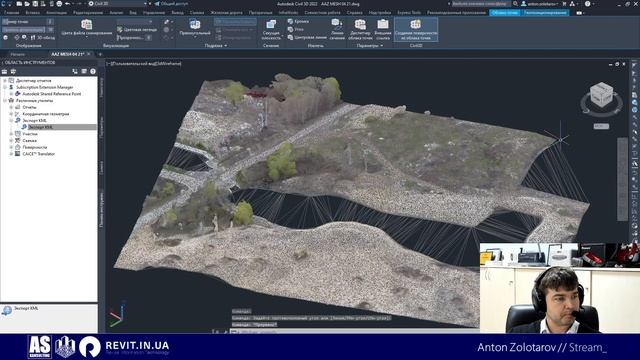Open the Справка ribbon tab
This screenshot has height=360, width=640.
(x=354, y=13)
